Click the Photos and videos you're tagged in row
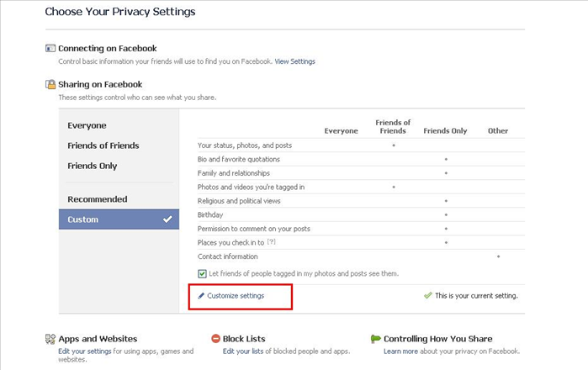The width and height of the screenshot is (588, 370). point(361,187)
